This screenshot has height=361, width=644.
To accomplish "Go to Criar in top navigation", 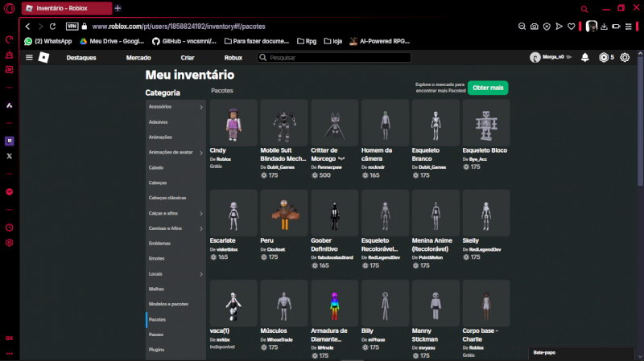I will (188, 58).
